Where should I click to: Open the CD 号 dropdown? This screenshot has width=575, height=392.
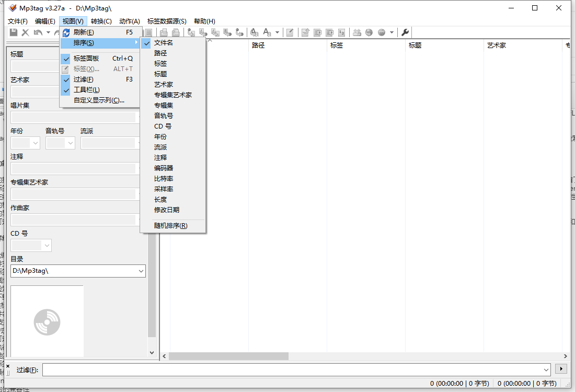[47, 245]
